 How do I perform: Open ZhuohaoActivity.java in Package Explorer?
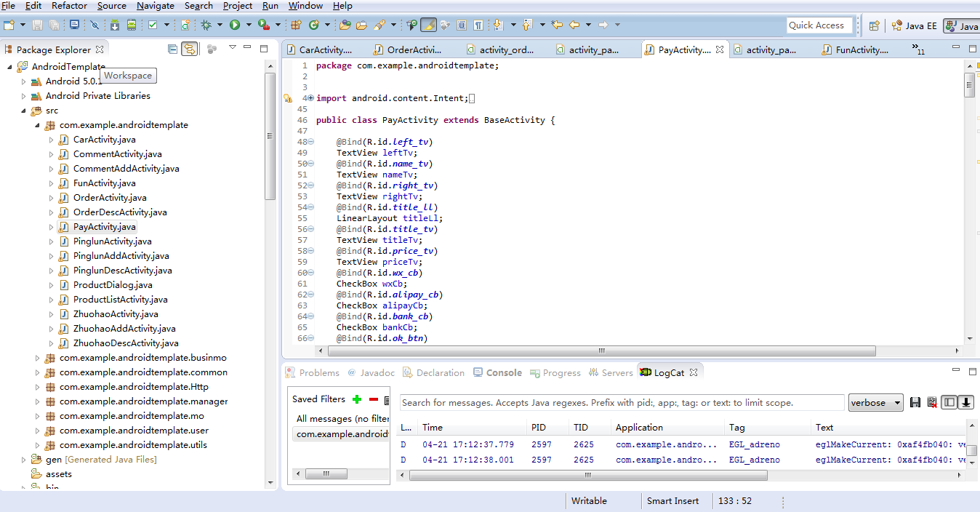(x=115, y=314)
